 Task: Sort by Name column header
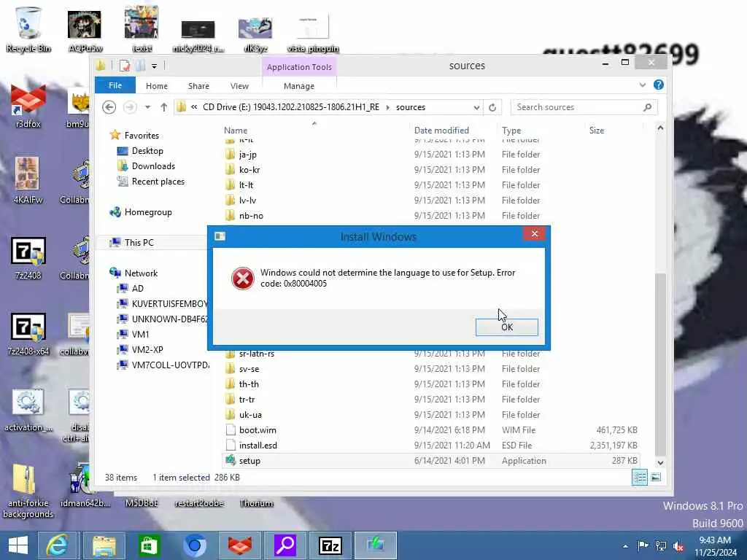[x=236, y=131]
